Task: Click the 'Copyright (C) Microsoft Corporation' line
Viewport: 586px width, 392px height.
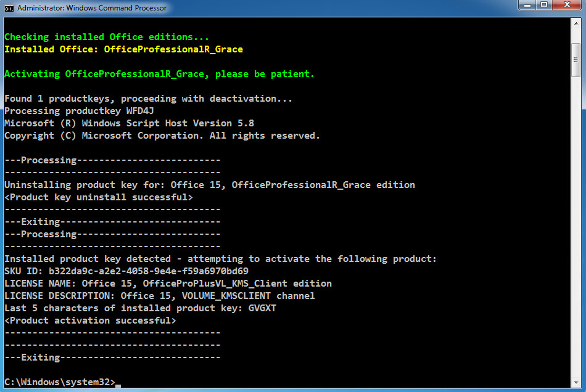Action: point(162,136)
